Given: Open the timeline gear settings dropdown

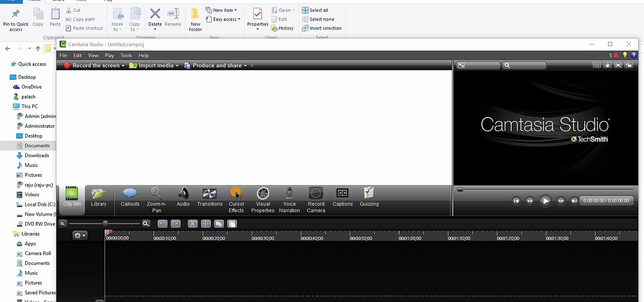Looking at the screenshot, I should (x=79, y=236).
